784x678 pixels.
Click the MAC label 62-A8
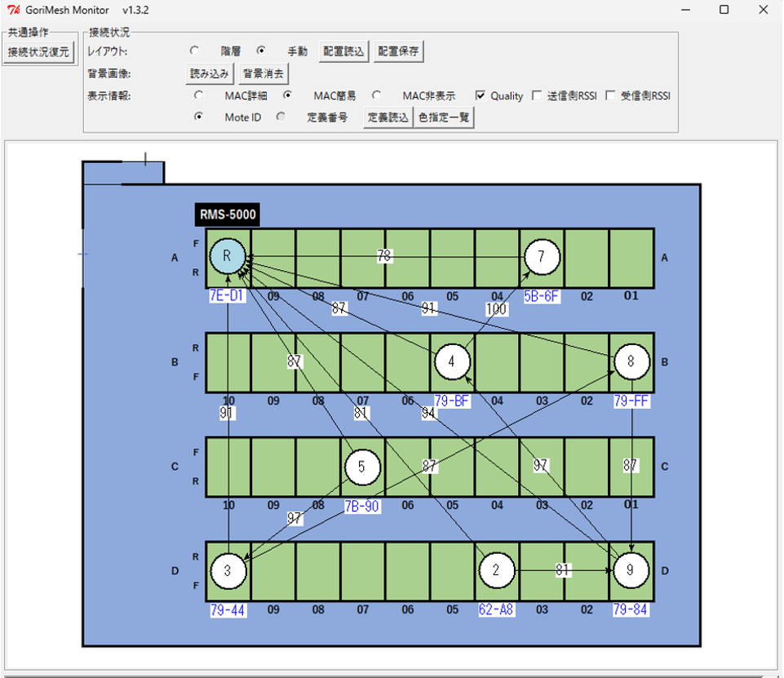point(496,609)
